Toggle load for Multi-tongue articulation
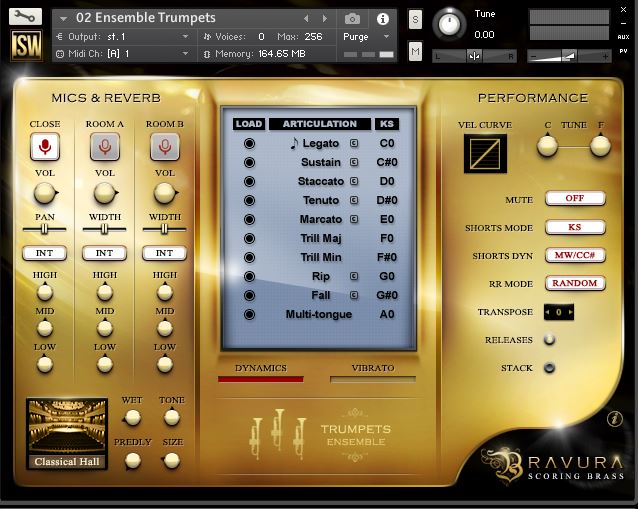The width and height of the screenshot is (638, 509). pyautogui.click(x=249, y=315)
